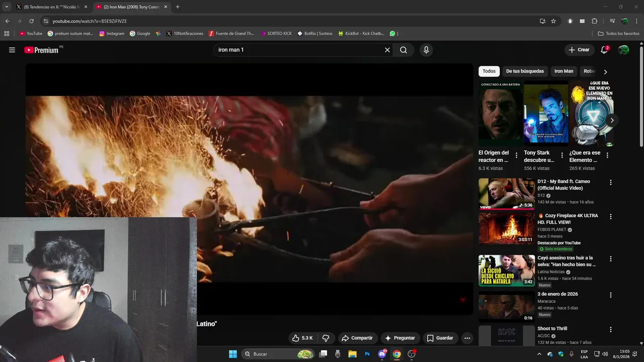Open options for Que era ese Elemento short
Image resolution: width=644 pixels, height=362 pixels.
point(607,155)
